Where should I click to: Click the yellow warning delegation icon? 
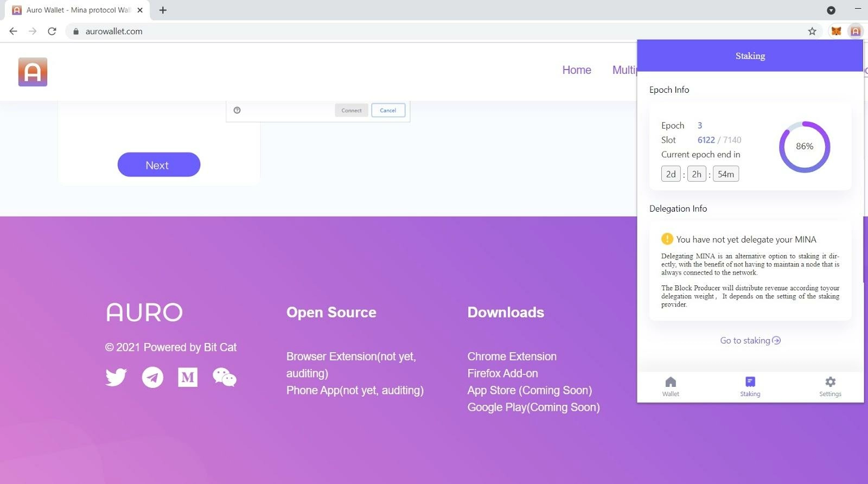(667, 239)
